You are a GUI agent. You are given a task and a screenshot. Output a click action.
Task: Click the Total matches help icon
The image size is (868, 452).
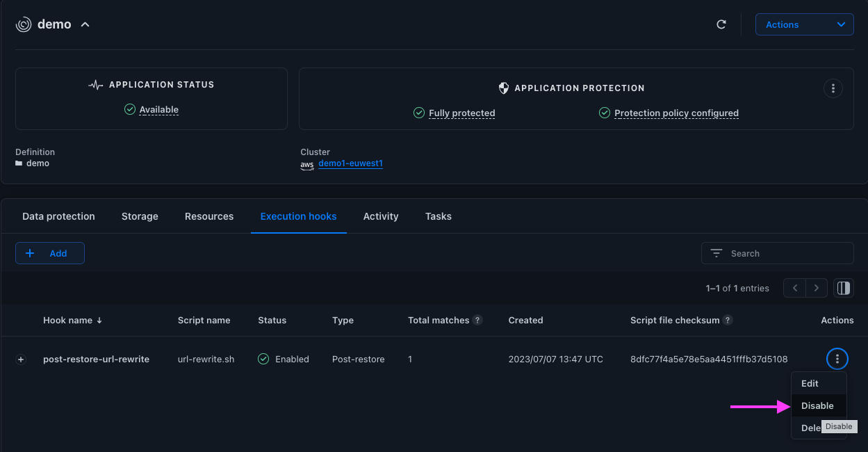[x=477, y=321]
